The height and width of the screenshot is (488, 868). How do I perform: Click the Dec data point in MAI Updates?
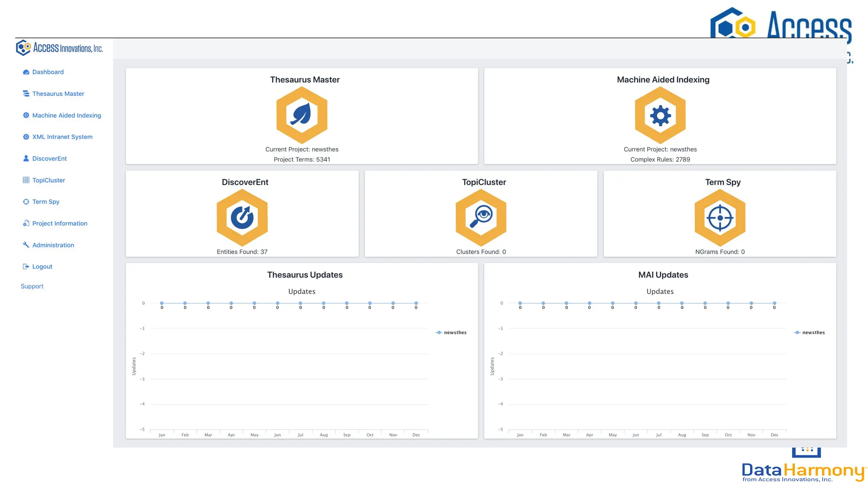tap(774, 303)
